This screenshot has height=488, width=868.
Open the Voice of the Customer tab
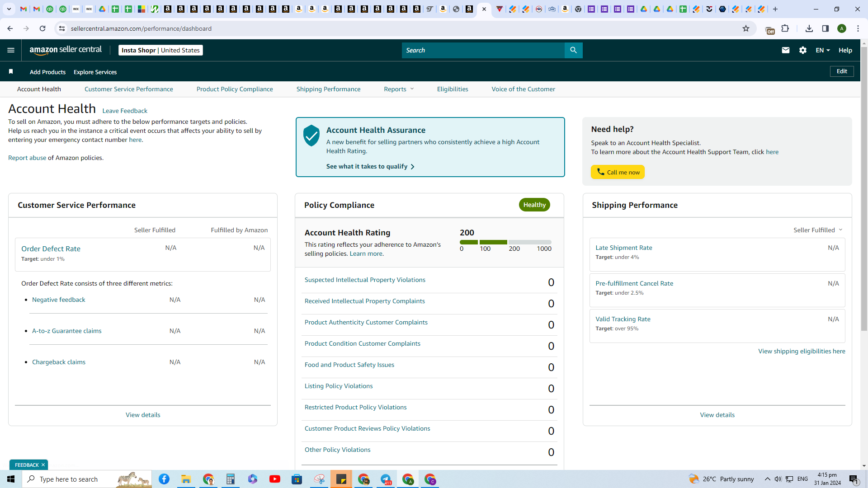(524, 89)
